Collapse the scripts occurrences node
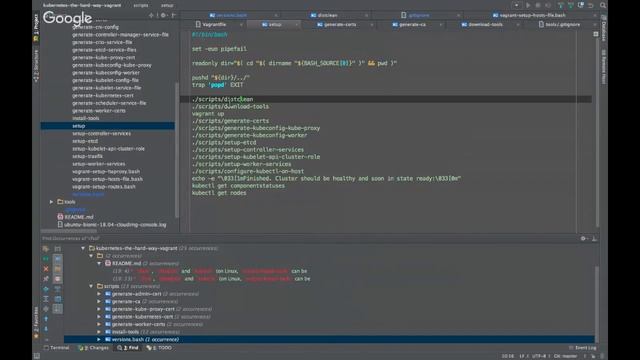 click(91, 286)
